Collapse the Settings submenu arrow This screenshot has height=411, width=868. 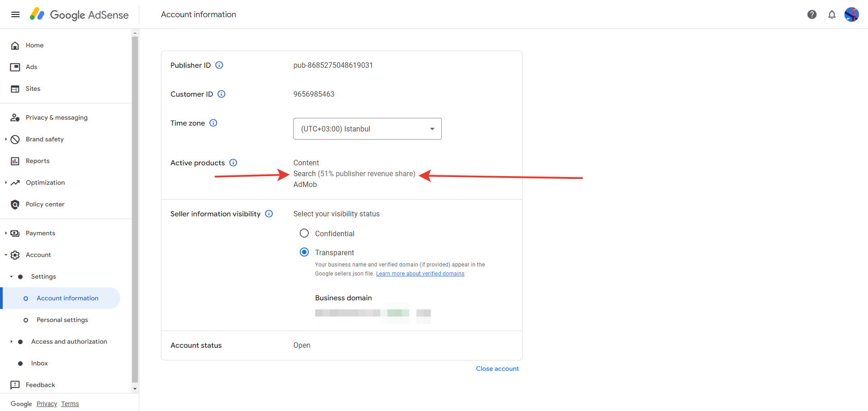[11, 276]
